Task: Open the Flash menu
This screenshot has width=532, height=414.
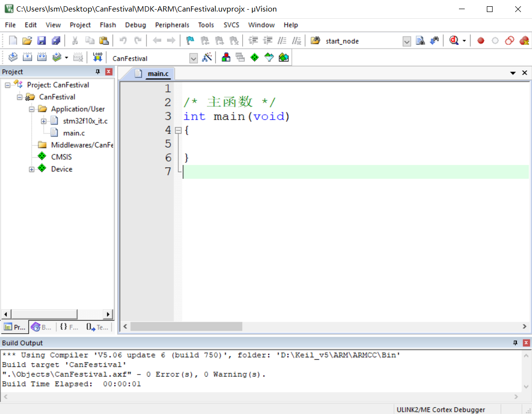Action: (x=108, y=25)
